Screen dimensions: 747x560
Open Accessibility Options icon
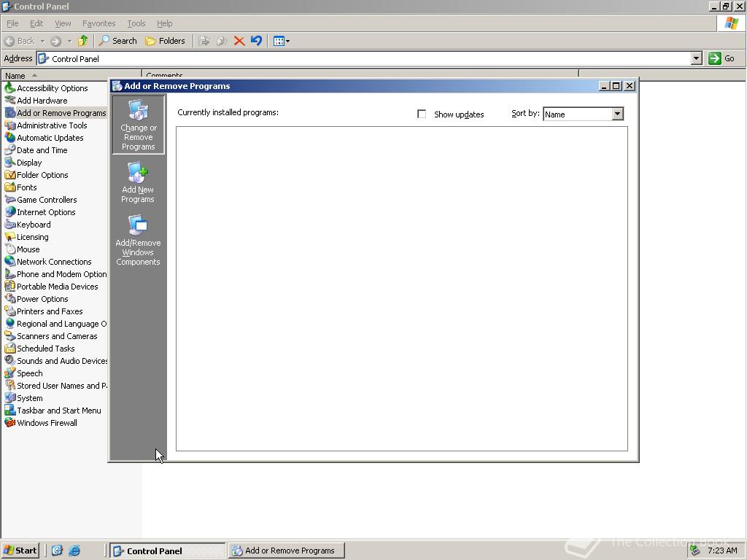[10, 87]
